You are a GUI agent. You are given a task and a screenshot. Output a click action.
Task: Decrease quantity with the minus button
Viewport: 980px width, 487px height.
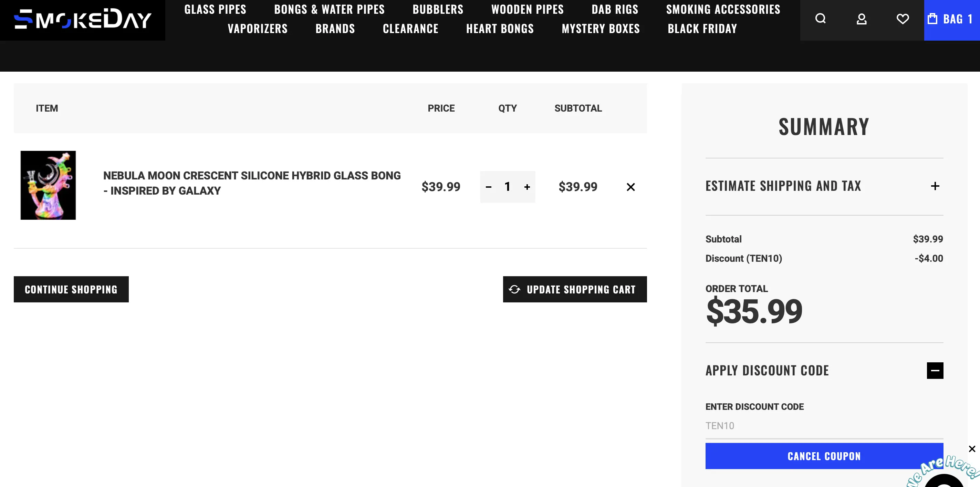(489, 187)
